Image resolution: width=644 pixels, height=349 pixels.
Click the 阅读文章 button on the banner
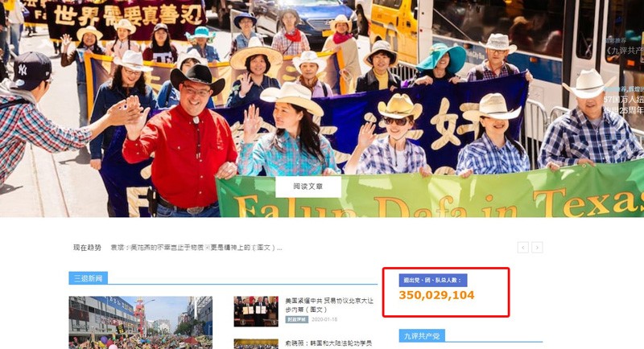[x=308, y=187]
